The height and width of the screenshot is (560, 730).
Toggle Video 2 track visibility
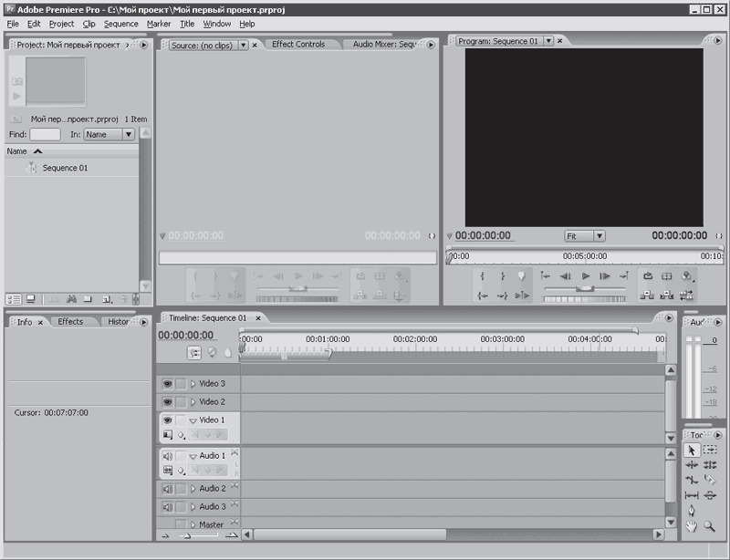(167, 402)
